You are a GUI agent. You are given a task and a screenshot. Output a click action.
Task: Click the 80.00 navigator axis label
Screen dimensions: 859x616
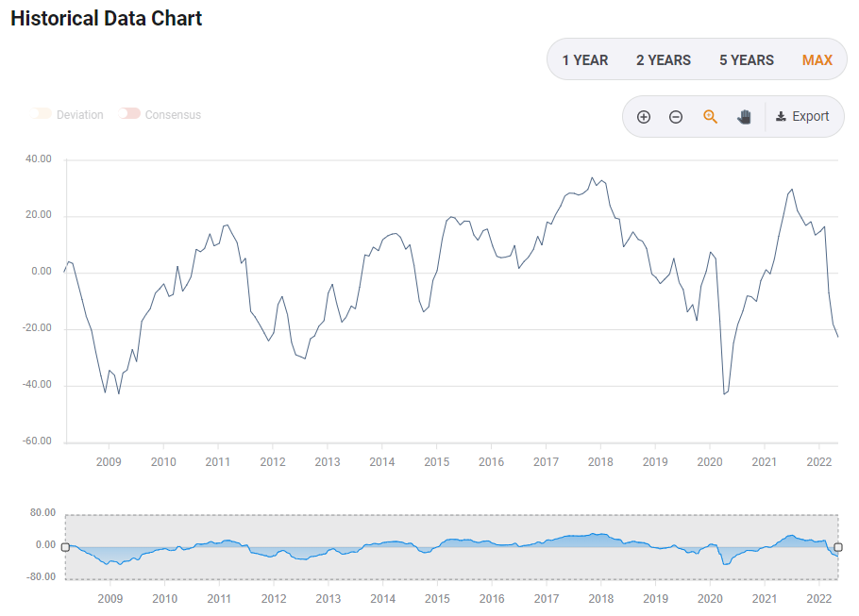[42, 512]
